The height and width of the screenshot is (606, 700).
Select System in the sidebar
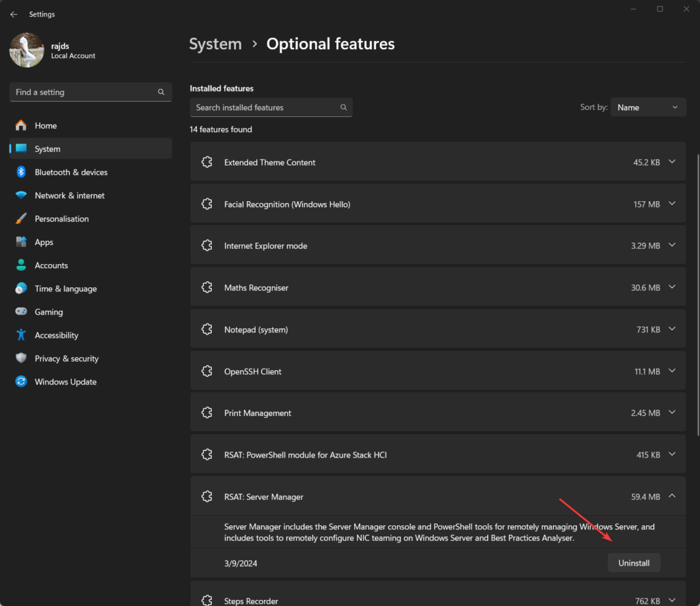click(x=91, y=148)
